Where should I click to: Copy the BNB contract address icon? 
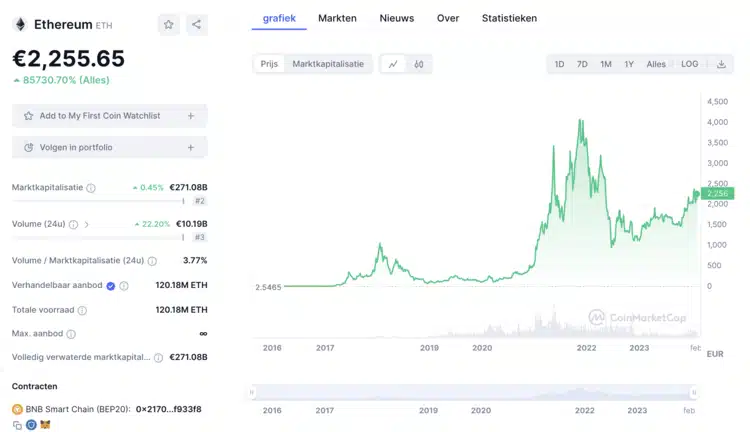click(x=17, y=425)
